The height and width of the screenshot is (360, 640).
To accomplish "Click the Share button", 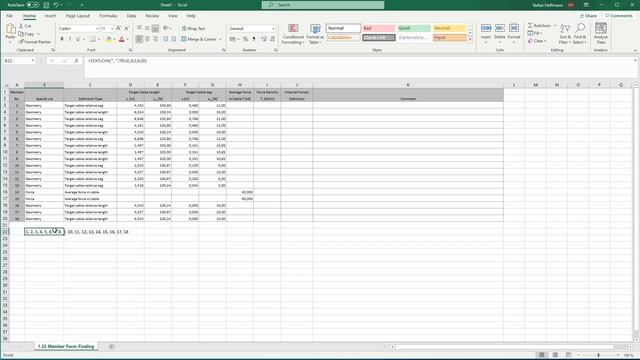I will tap(588, 16).
